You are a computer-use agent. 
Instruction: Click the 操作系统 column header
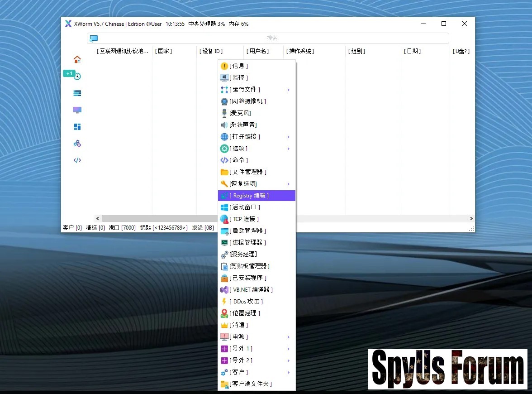coord(300,51)
